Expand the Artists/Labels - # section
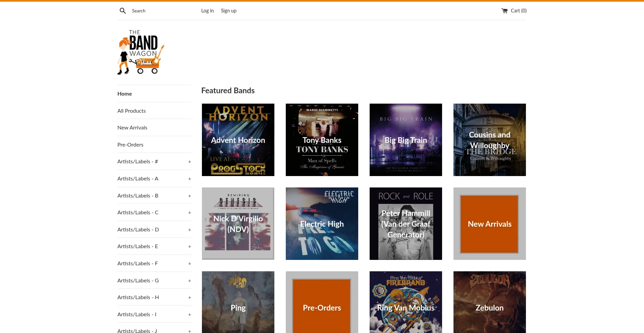 point(190,162)
